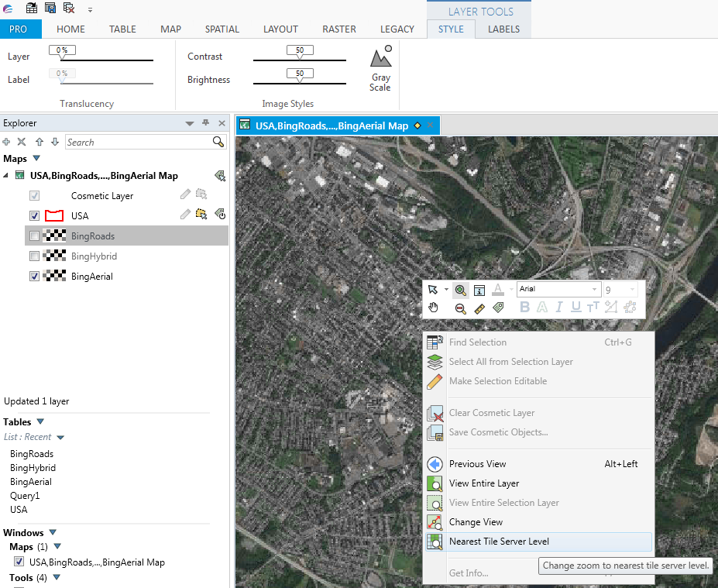Open the Arial font dropdown

[x=593, y=288]
